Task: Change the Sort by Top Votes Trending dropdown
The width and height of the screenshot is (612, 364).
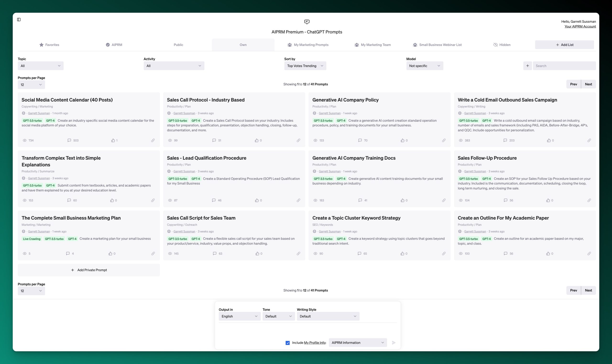Action: (x=305, y=65)
